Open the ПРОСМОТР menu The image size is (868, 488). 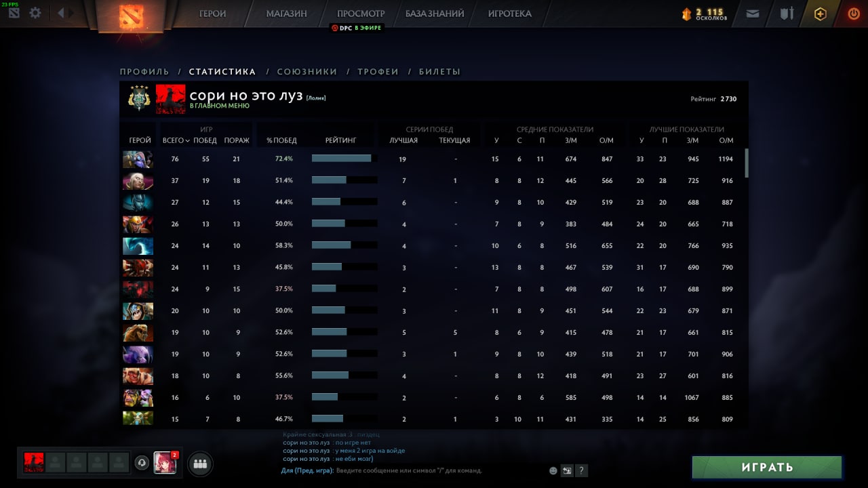coord(361,14)
